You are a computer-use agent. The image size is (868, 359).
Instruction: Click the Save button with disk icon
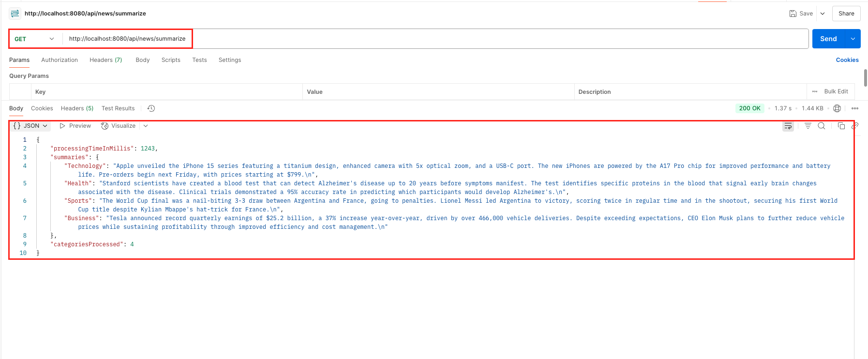(801, 14)
